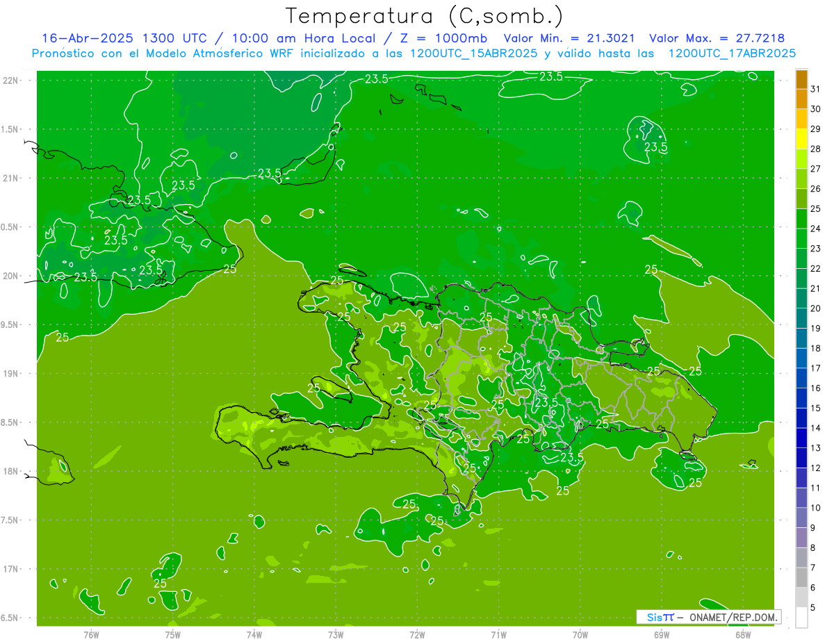Click the "6.5N" latitude axis label
834x644 pixels.
click(x=10, y=618)
